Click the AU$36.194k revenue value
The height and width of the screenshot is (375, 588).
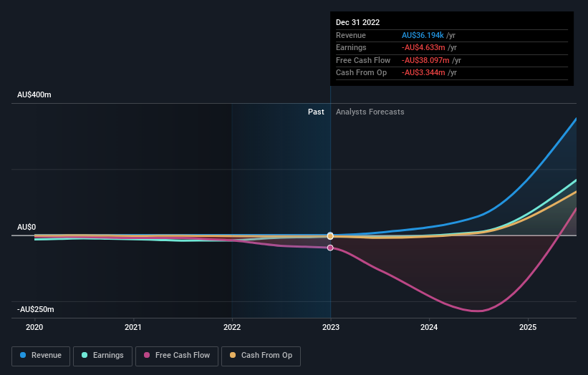pyautogui.click(x=423, y=35)
